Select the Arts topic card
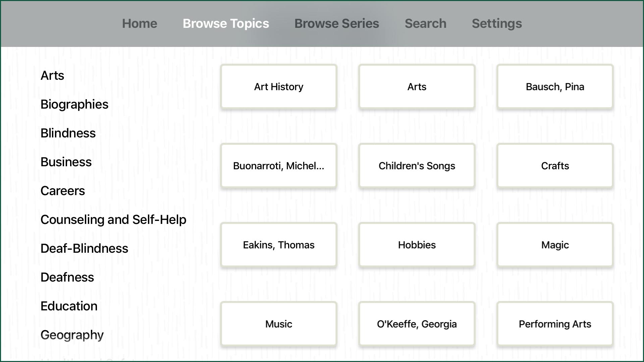Image resolution: width=644 pixels, height=362 pixels. point(417,86)
